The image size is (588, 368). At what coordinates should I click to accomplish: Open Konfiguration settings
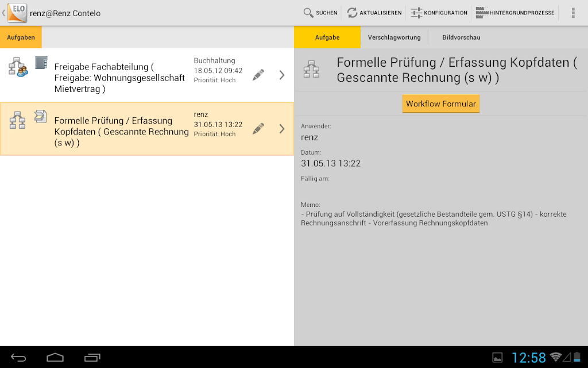click(x=439, y=13)
